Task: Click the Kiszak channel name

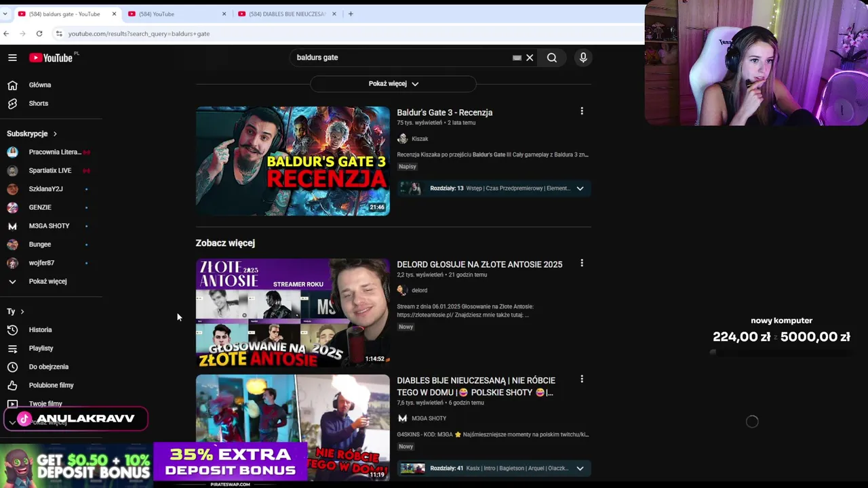Action: [x=420, y=139]
